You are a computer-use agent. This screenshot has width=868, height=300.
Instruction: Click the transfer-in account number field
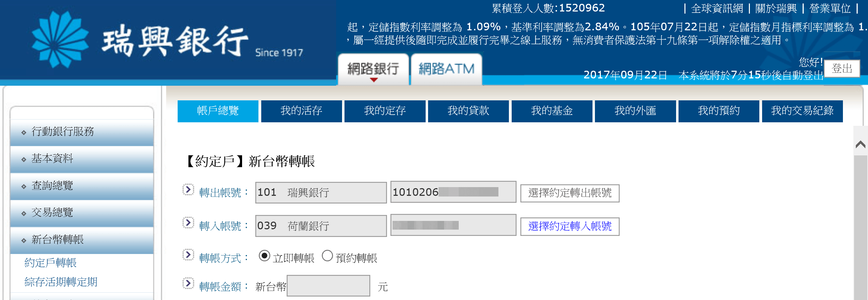(454, 225)
